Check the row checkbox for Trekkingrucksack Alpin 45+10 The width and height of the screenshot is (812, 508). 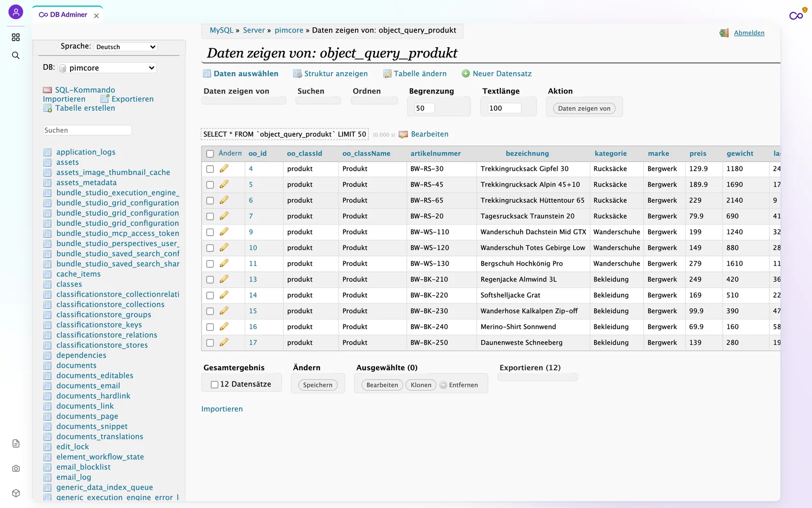coord(210,185)
